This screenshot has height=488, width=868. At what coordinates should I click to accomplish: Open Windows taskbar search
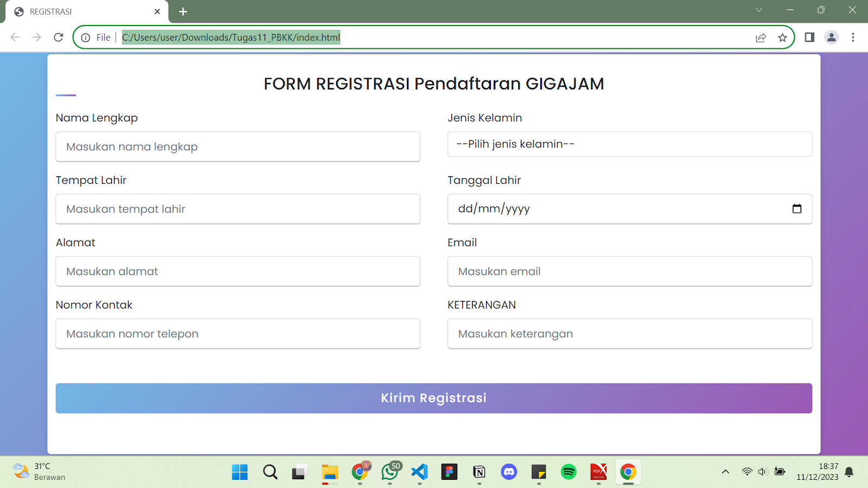(x=270, y=472)
